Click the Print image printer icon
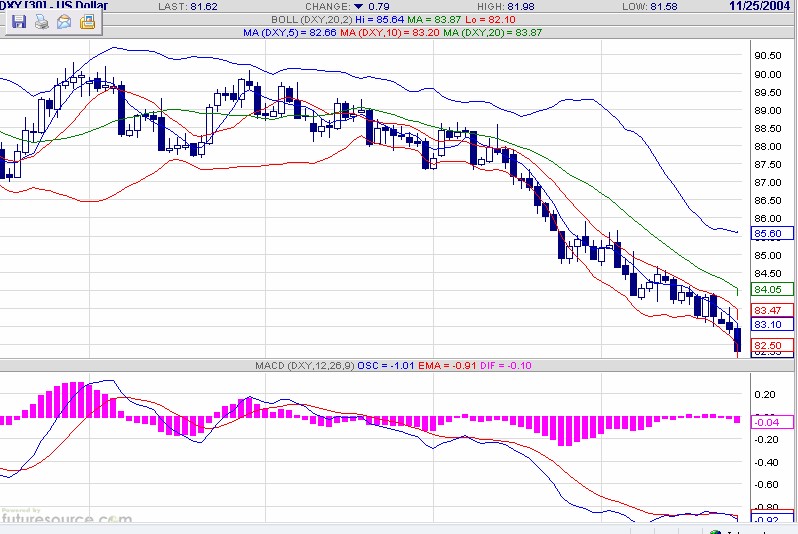The image size is (798, 534). [41, 21]
